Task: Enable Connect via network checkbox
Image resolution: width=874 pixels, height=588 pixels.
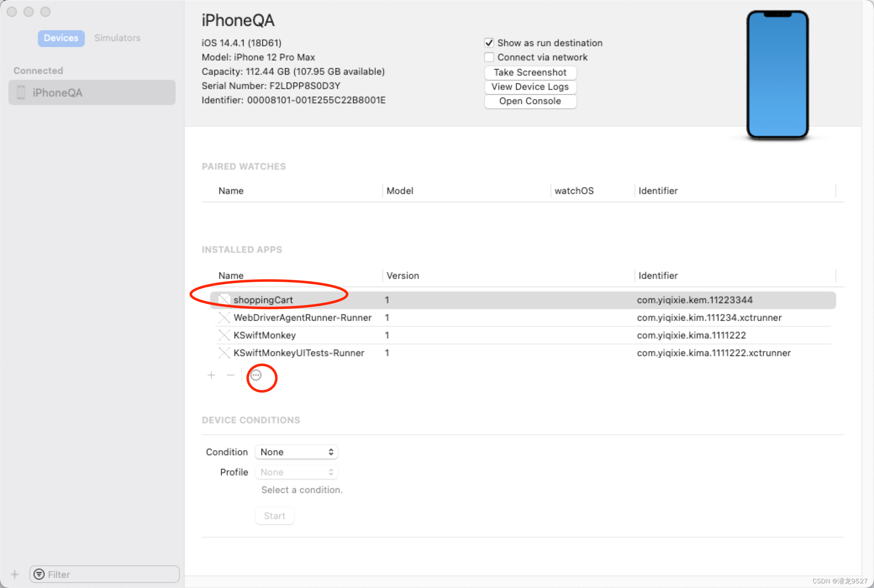Action: click(x=489, y=57)
